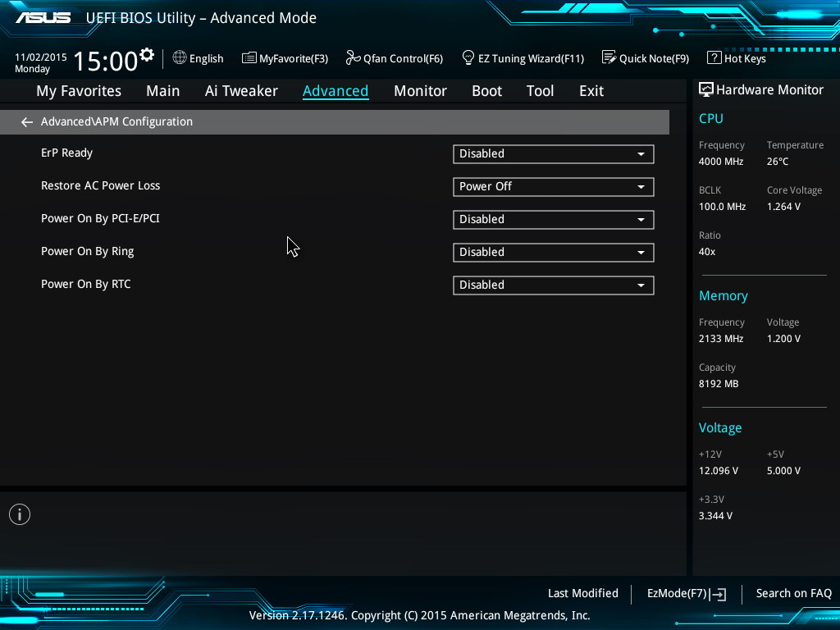Launch EZ Tuning Wizard(F11)

point(523,58)
